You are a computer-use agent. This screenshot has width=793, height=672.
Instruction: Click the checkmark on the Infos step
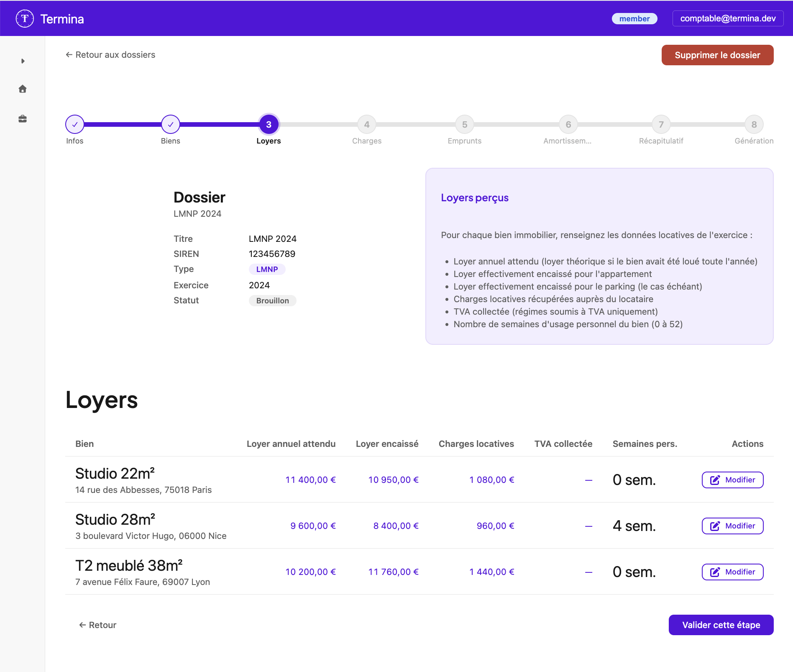coord(74,124)
